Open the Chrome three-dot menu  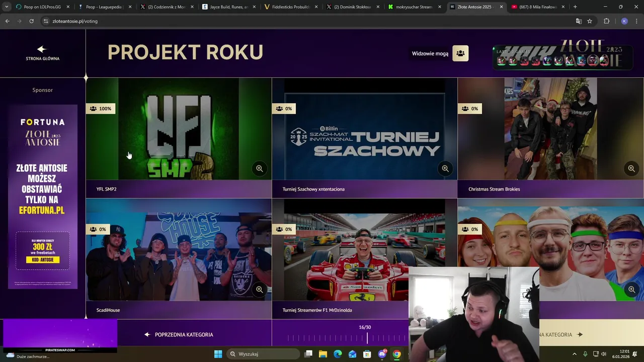coord(636,21)
